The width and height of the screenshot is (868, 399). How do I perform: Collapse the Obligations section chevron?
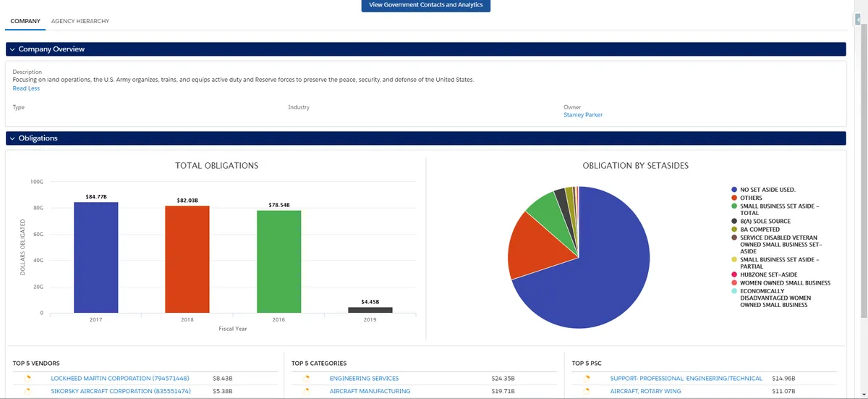coord(12,138)
